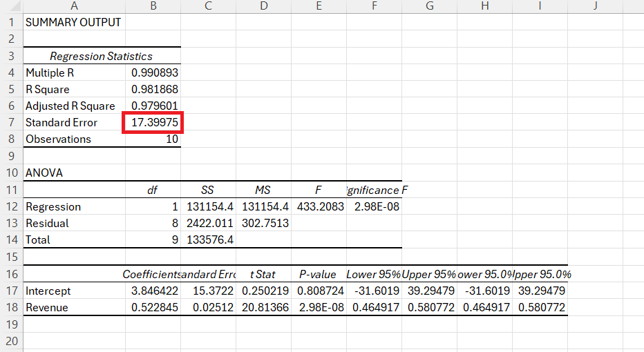The height and width of the screenshot is (352, 644).
Task: Click the Observations label
Action: click(74, 139)
